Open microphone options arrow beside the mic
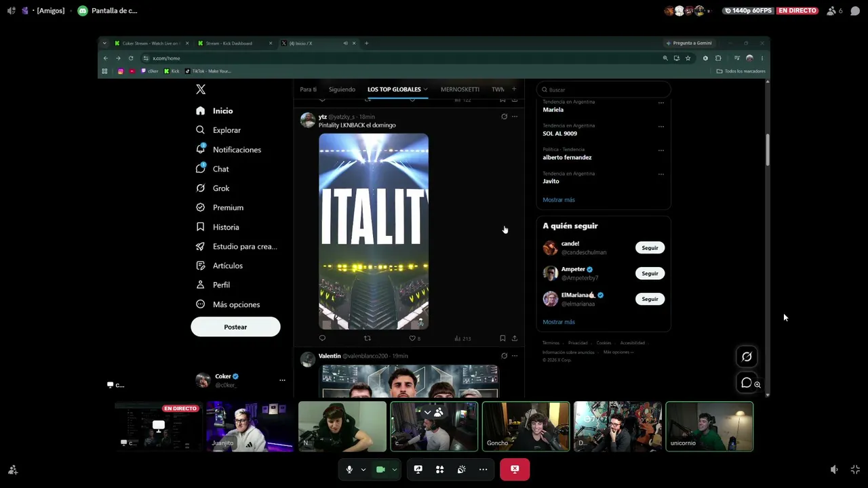 coord(363,469)
